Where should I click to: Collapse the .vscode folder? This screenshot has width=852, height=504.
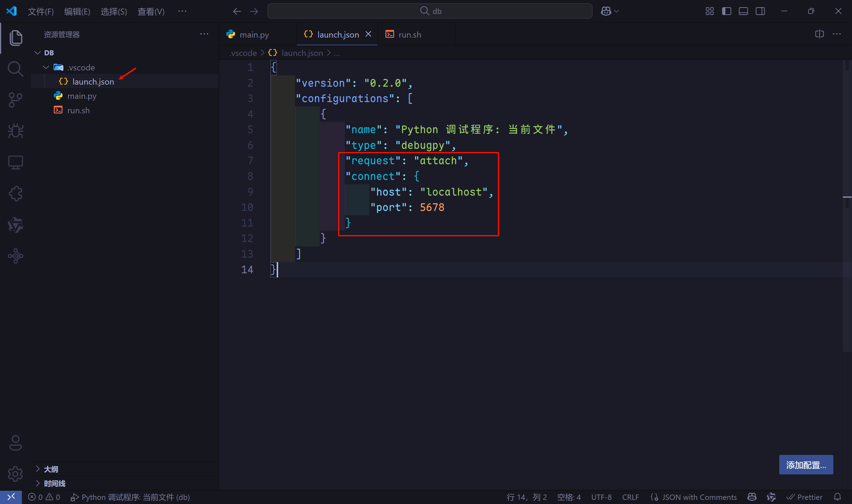coord(46,67)
